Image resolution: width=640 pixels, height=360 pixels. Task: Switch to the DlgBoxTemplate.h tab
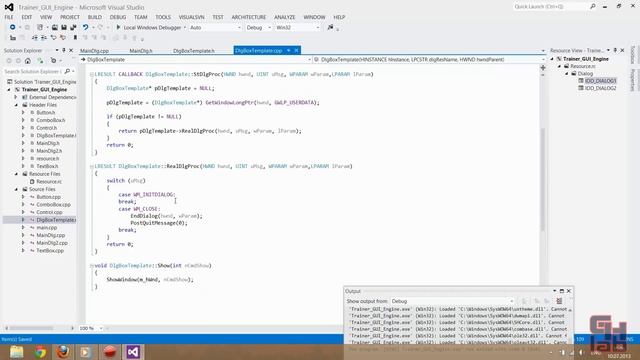tap(193, 51)
